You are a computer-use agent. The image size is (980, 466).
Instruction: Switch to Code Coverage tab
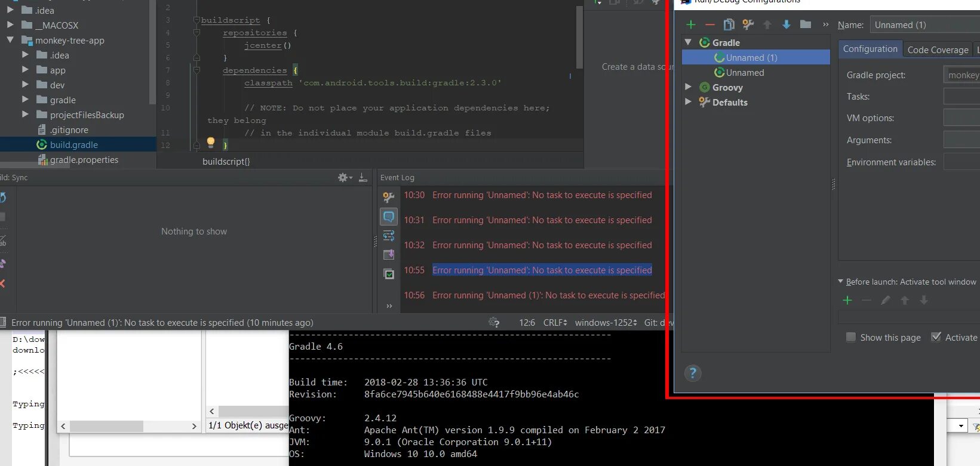[938, 50]
